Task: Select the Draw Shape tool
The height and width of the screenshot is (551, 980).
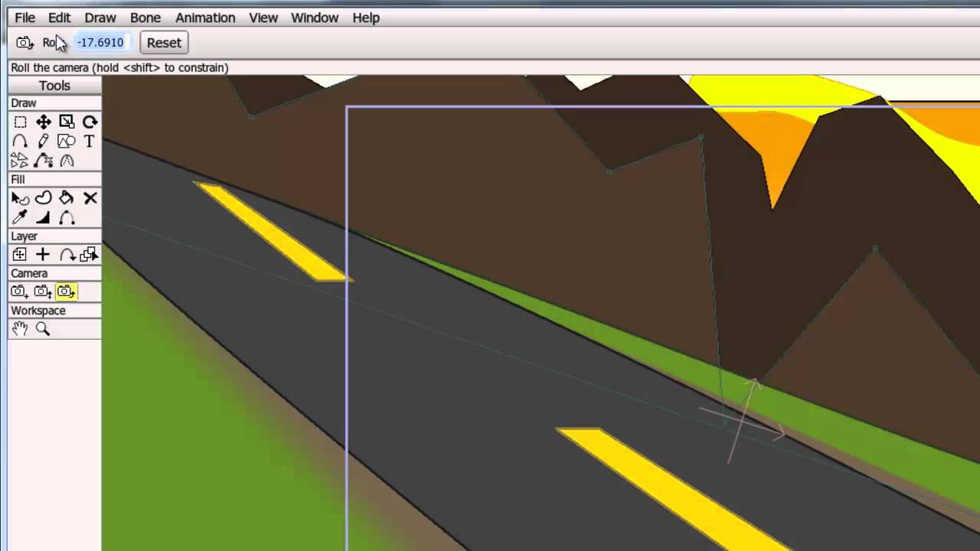Action: point(67,141)
